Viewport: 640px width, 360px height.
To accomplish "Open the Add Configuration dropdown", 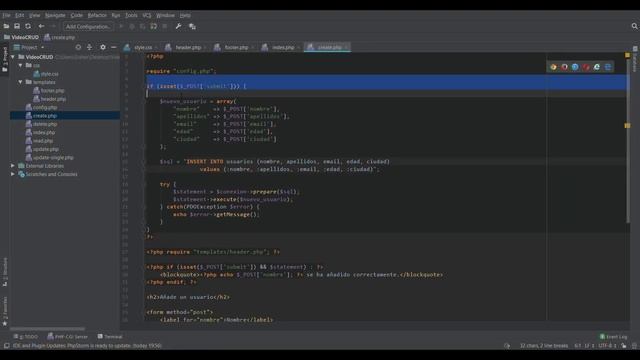I will [88, 27].
